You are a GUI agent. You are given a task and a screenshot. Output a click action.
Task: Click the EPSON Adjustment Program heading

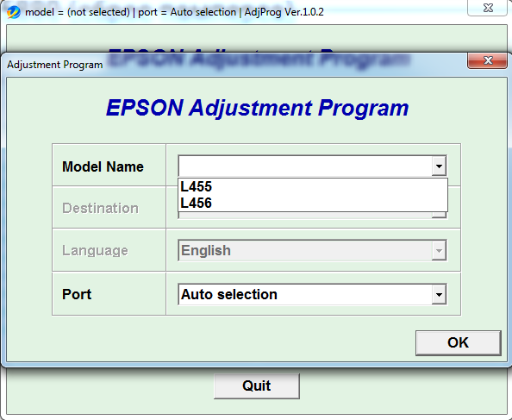click(258, 108)
